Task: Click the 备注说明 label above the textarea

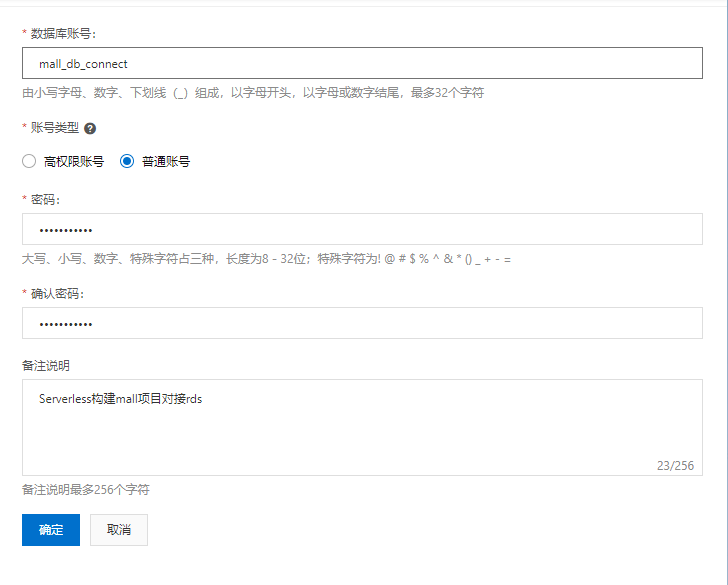Action: pos(46,366)
